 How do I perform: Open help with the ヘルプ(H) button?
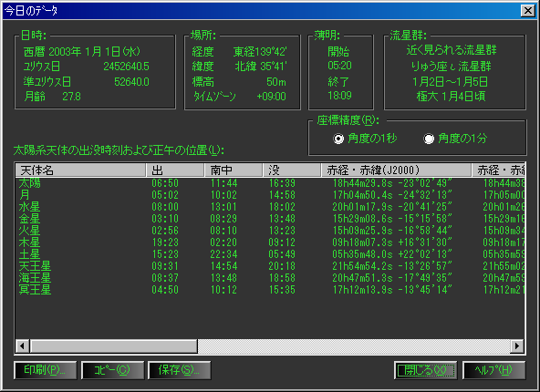(x=493, y=370)
